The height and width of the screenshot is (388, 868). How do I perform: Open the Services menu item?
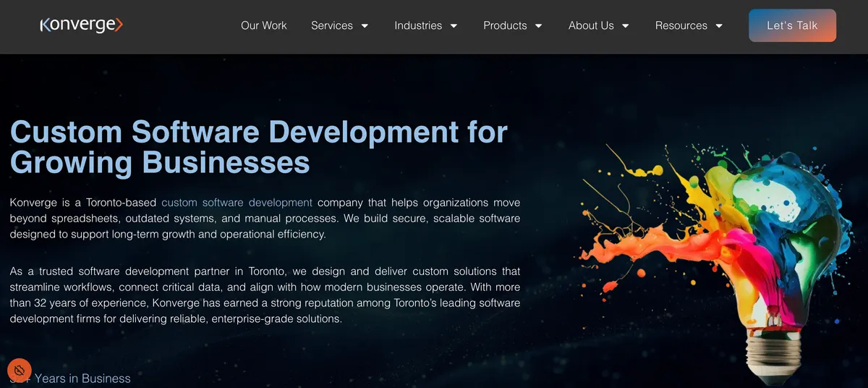coord(332,25)
